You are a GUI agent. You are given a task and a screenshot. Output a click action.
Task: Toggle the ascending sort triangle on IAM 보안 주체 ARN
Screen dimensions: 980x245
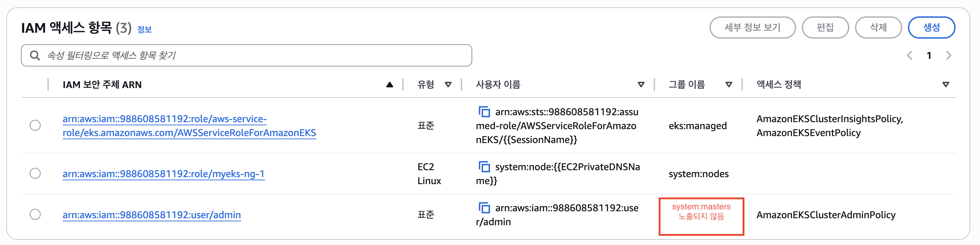[390, 85]
